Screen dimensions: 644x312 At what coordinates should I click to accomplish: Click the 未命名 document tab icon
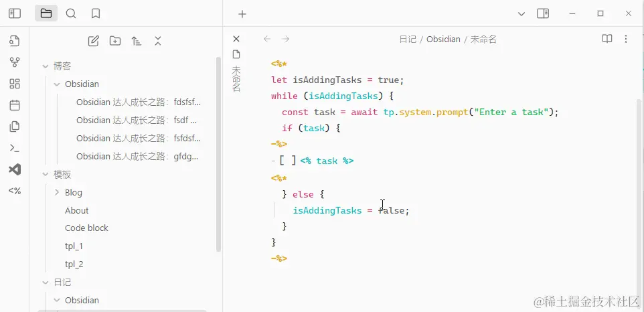pyautogui.click(x=236, y=54)
